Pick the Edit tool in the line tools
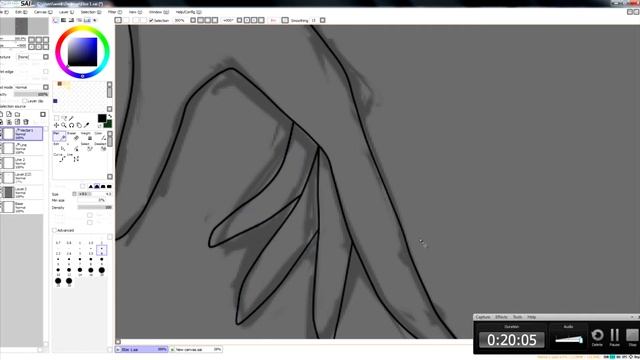Screen dimensions: 640x360 coord(59,147)
